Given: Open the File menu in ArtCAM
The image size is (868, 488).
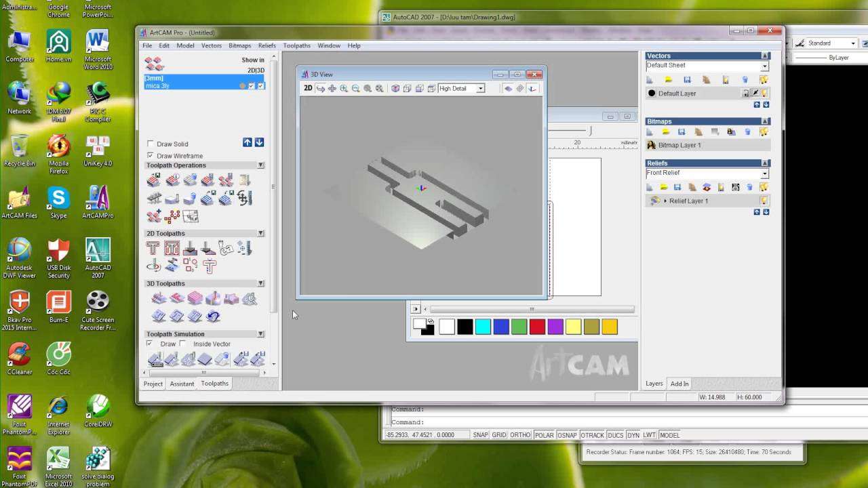Looking at the screenshot, I should click(147, 45).
